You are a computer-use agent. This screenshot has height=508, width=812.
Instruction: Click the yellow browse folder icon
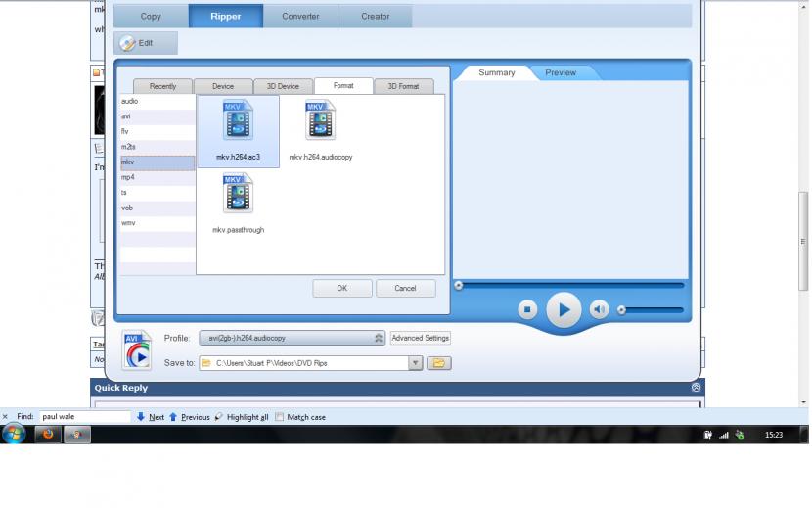pyautogui.click(x=438, y=363)
